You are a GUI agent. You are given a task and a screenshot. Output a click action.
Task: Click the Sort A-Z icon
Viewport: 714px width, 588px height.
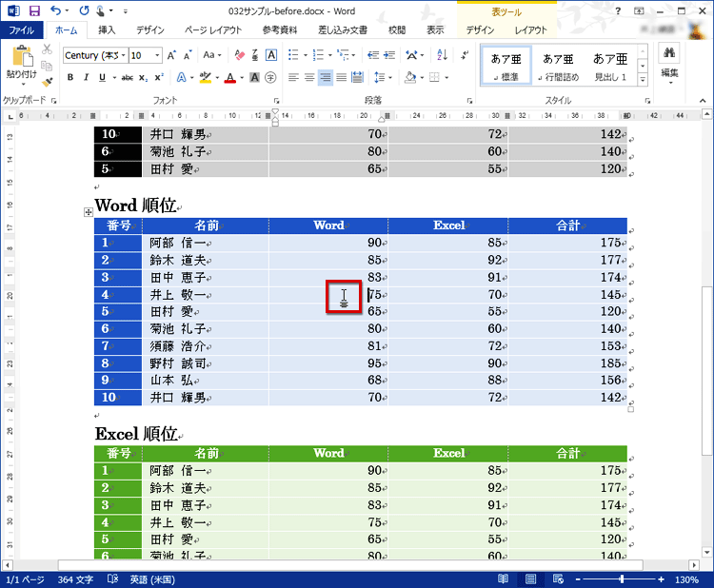[x=442, y=55]
